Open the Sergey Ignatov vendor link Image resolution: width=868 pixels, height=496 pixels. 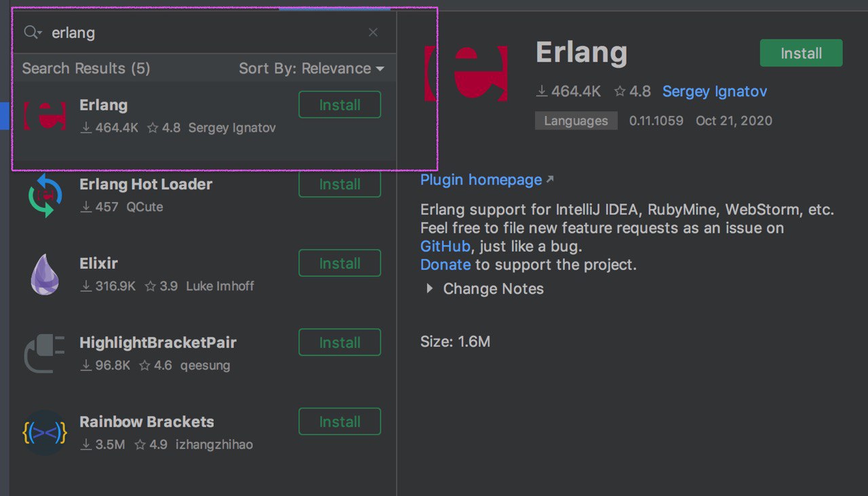(x=715, y=92)
